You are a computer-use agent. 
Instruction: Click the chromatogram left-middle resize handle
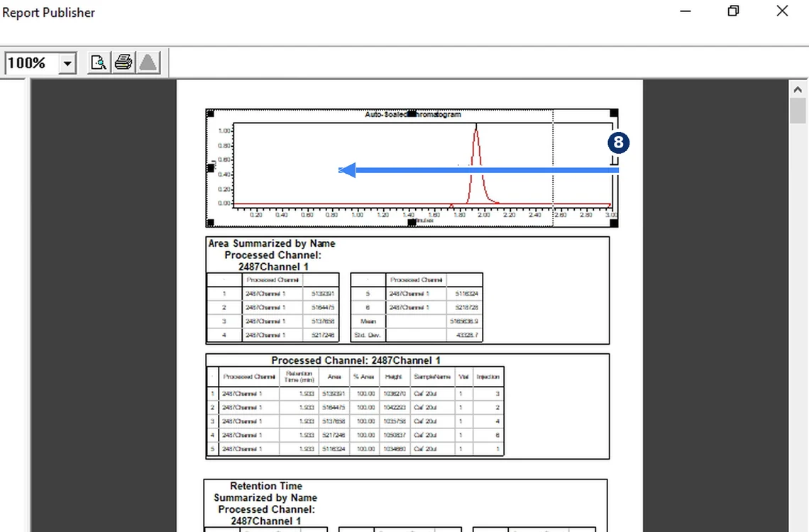[210, 168]
